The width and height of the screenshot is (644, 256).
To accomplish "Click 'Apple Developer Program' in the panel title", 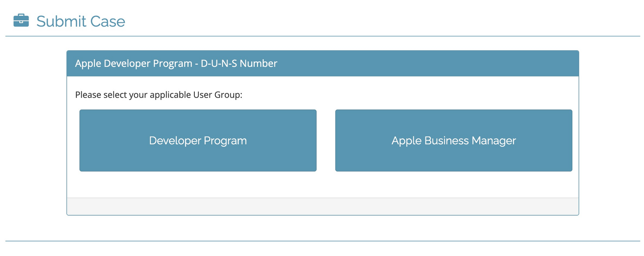I will [133, 64].
